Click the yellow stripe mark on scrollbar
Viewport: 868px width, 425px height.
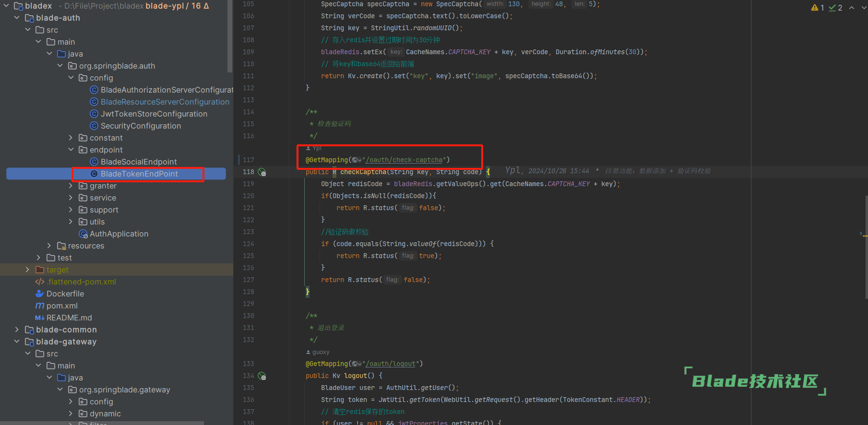pyautogui.click(x=864, y=235)
